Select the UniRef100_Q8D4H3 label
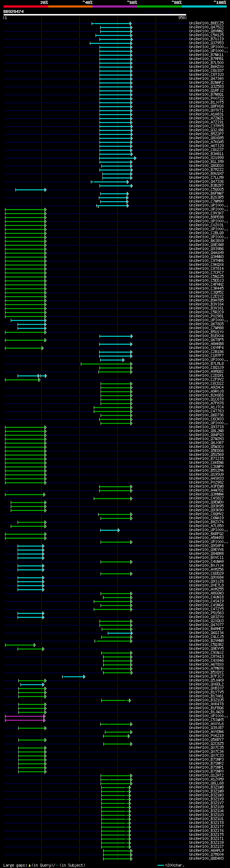The width and height of the screenshot is (230, 868). tap(206, 859)
